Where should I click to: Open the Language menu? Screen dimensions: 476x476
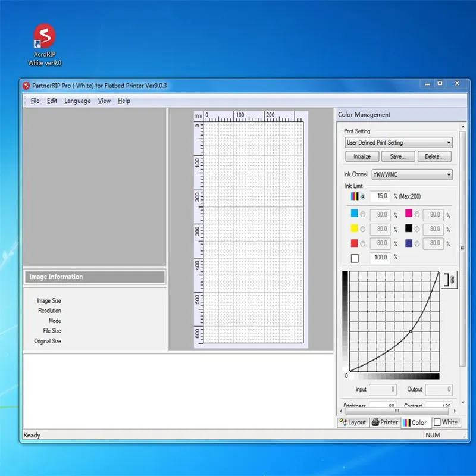[77, 101]
